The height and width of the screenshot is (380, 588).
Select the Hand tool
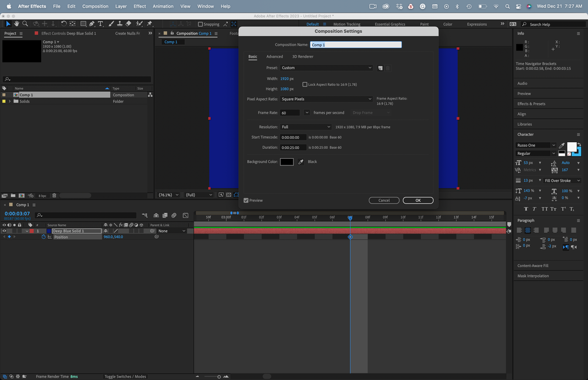click(16, 24)
